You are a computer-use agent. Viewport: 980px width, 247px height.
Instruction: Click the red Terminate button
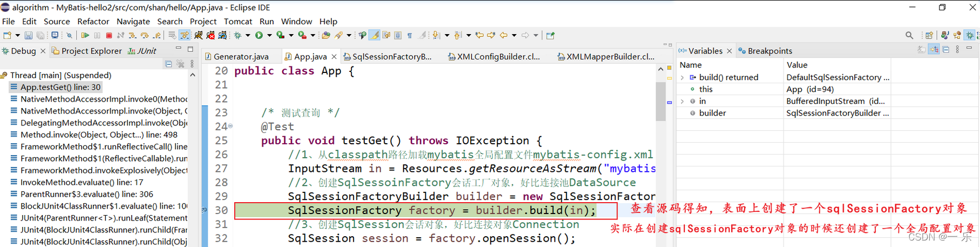pyautogui.click(x=109, y=35)
